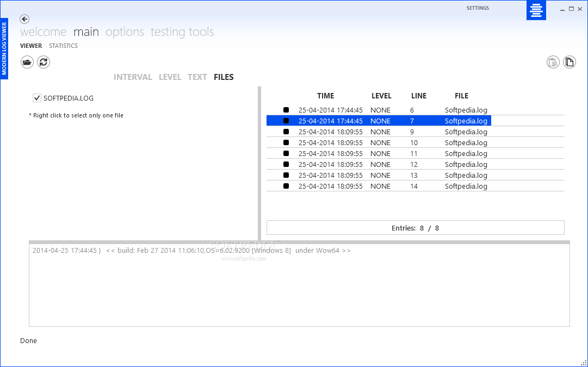
Task: Click the right click hint text
Action: pyautogui.click(x=76, y=115)
